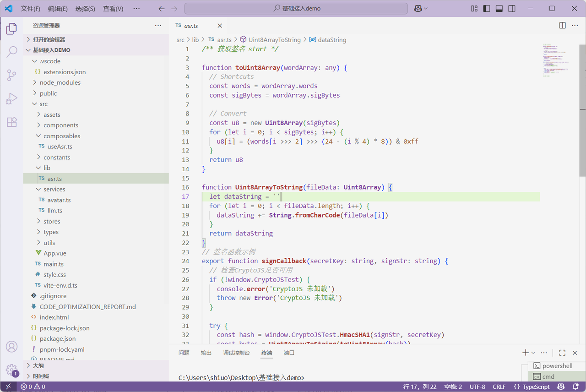Open the 文件(F) menu
The height and width of the screenshot is (392, 586).
tap(30, 9)
